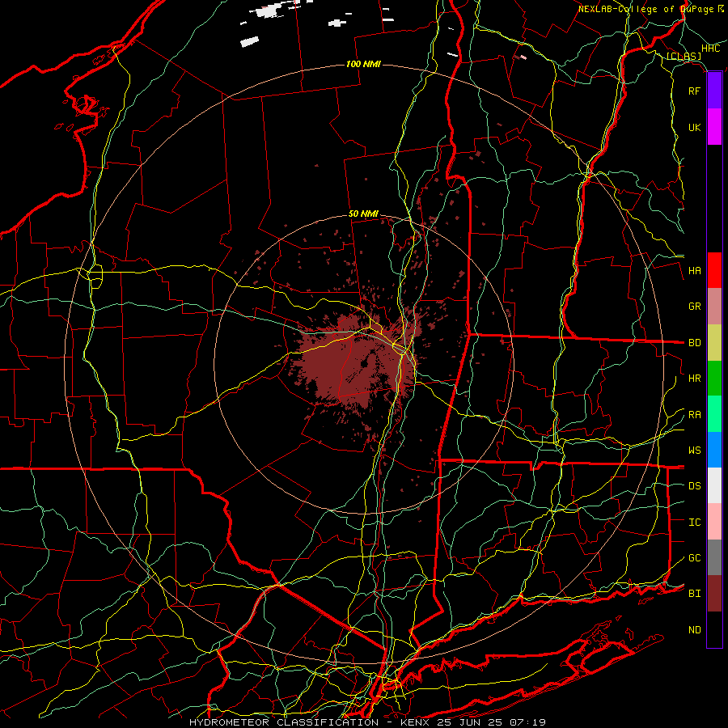Screen dimensions: 728x728
Task: Select the light pink IC swatch
Action: click(x=714, y=522)
